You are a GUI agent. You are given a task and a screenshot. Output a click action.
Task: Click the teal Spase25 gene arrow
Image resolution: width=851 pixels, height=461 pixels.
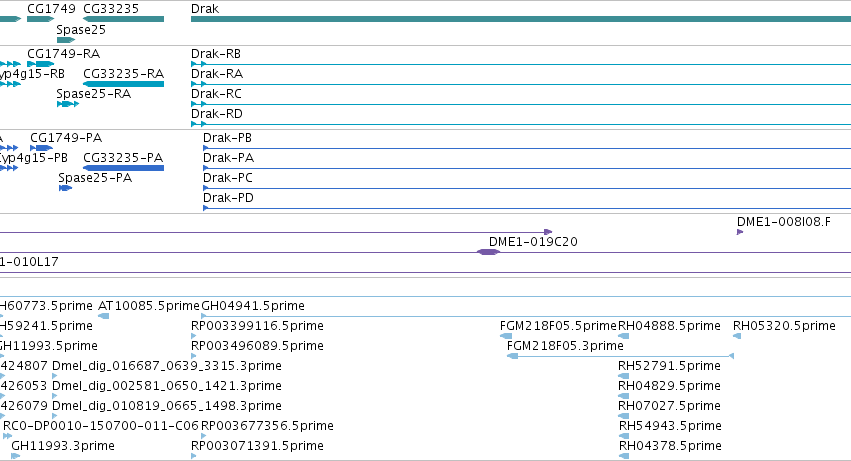pos(66,40)
